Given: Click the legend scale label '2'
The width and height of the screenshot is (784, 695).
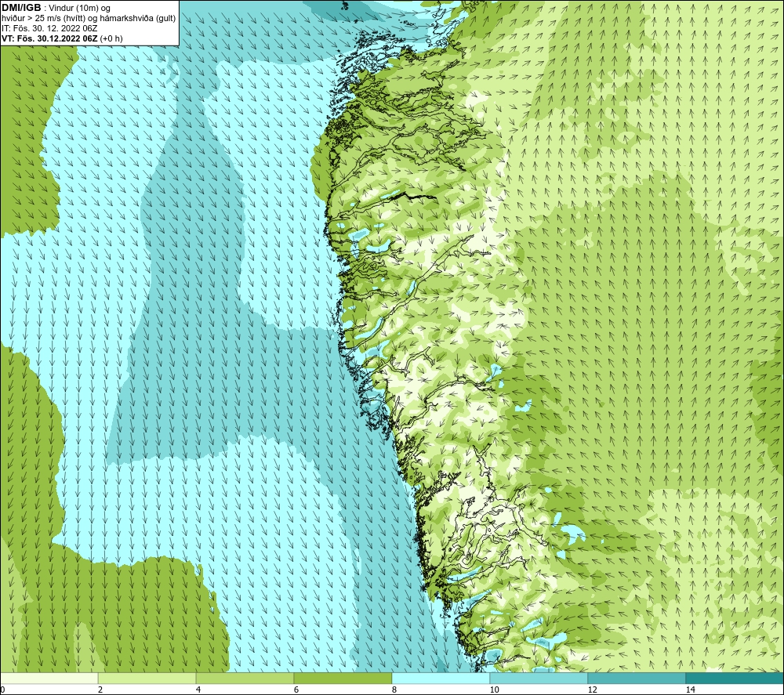Looking at the screenshot, I should [x=100, y=690].
